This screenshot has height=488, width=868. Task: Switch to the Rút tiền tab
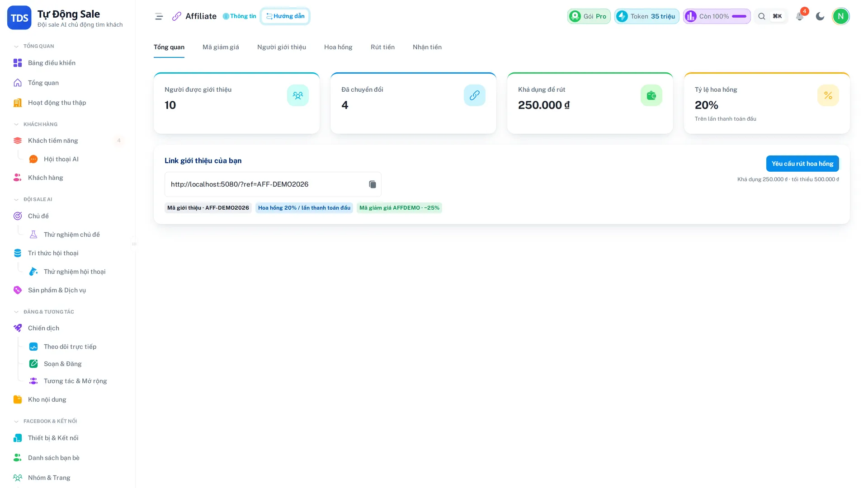coord(382,47)
